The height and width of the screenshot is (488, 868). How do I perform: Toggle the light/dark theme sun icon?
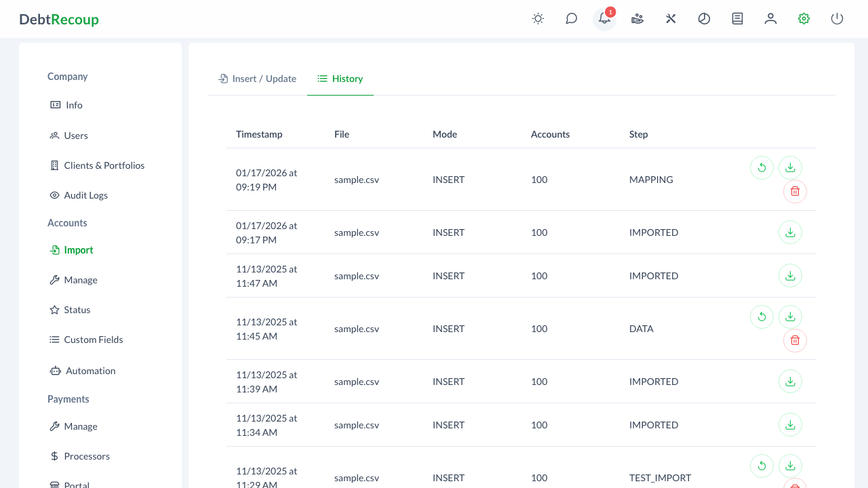coord(538,19)
